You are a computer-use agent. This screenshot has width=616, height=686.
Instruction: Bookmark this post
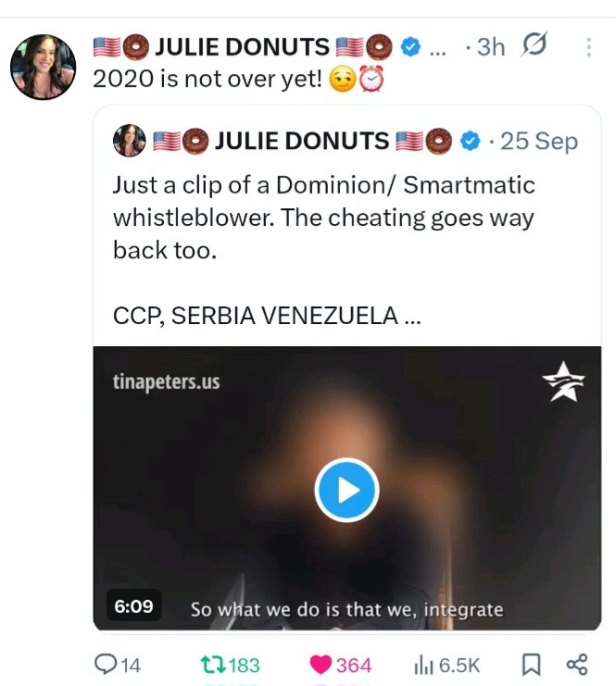click(x=531, y=664)
